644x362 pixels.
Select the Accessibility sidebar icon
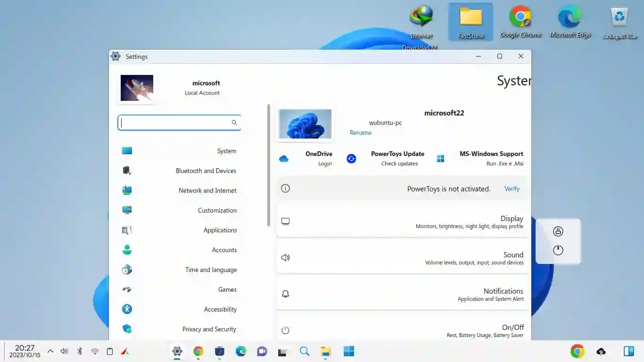tap(127, 309)
